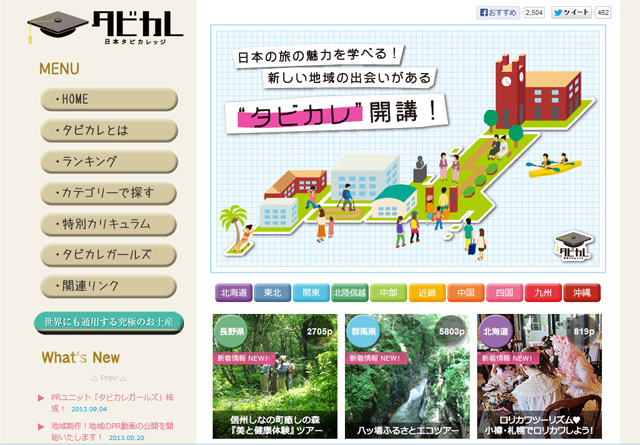
Task: Select the 近畿 region tab
Action: pyautogui.click(x=427, y=293)
